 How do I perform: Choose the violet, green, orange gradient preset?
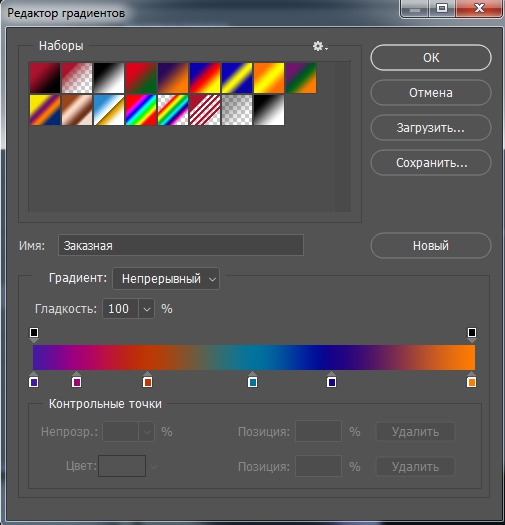pyautogui.click(x=301, y=78)
